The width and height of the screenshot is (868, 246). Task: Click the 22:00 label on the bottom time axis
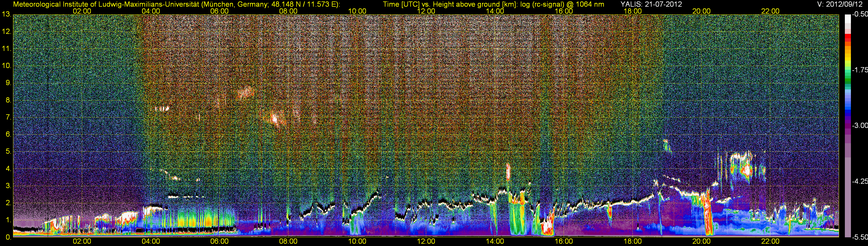tap(770, 241)
